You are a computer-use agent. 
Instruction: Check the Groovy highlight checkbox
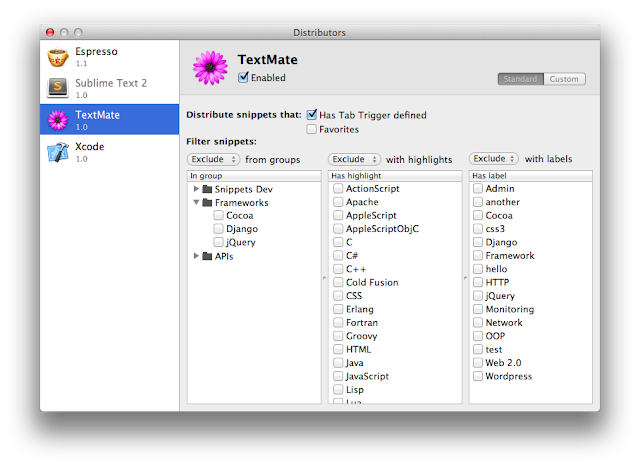[338, 336]
